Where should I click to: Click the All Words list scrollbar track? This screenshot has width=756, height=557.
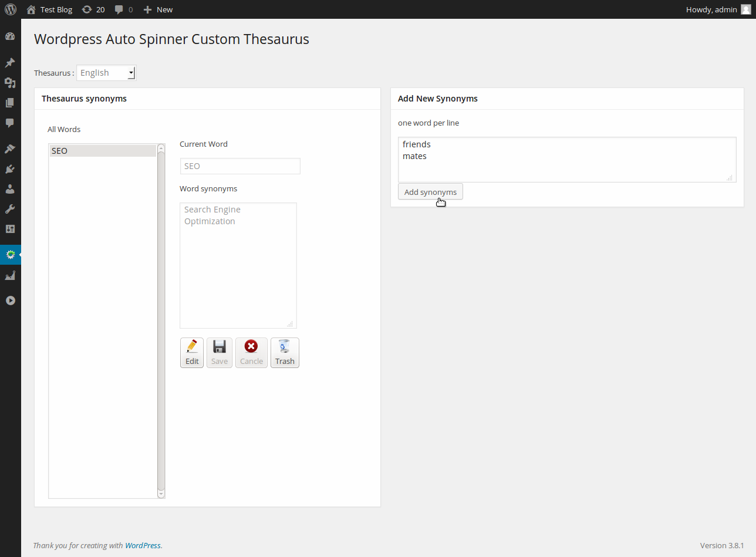161,321
